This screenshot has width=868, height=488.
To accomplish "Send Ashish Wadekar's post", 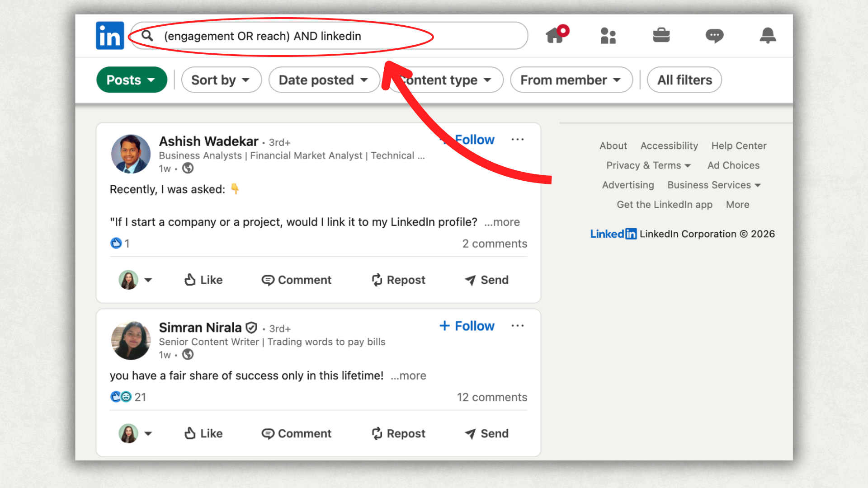I will 487,280.
